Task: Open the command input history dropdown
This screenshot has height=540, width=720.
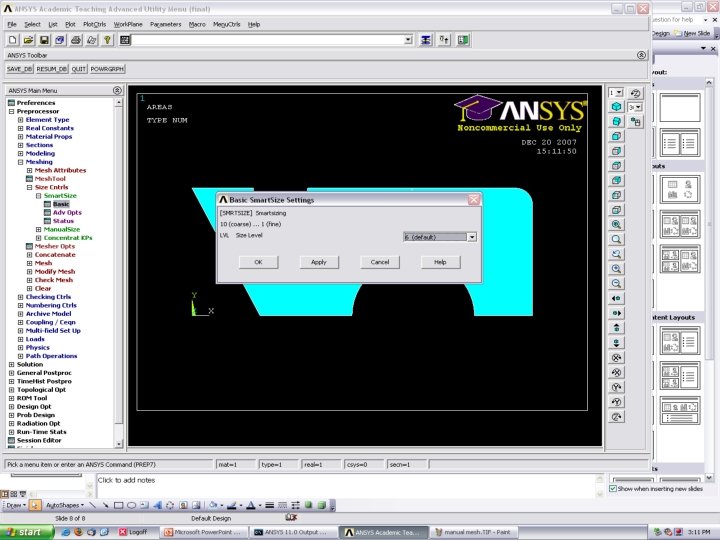Action: 408,40
